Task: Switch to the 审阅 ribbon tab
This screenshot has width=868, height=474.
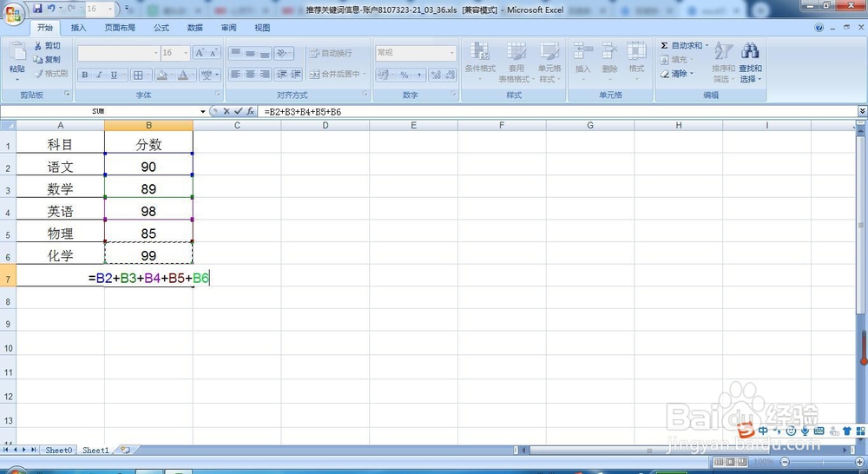Action: [228, 28]
